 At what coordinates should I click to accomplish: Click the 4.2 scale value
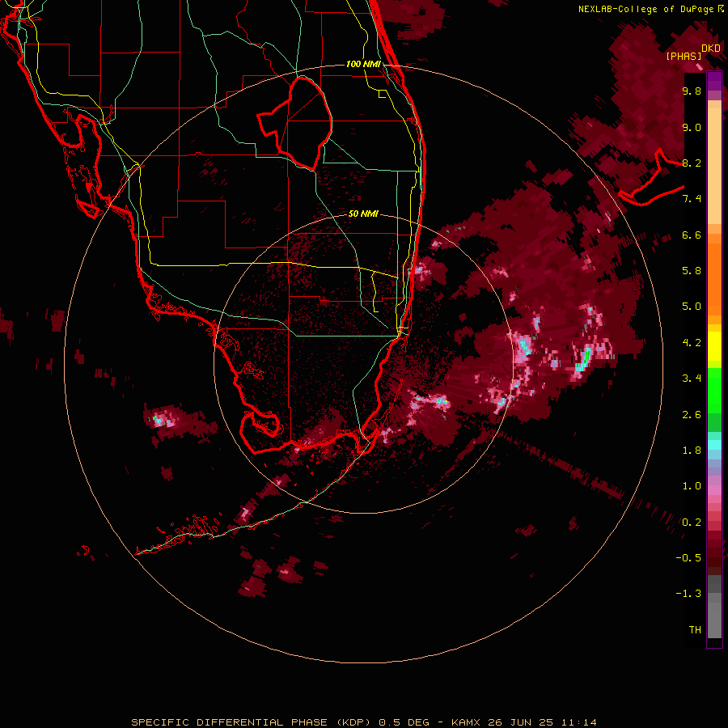(x=692, y=343)
